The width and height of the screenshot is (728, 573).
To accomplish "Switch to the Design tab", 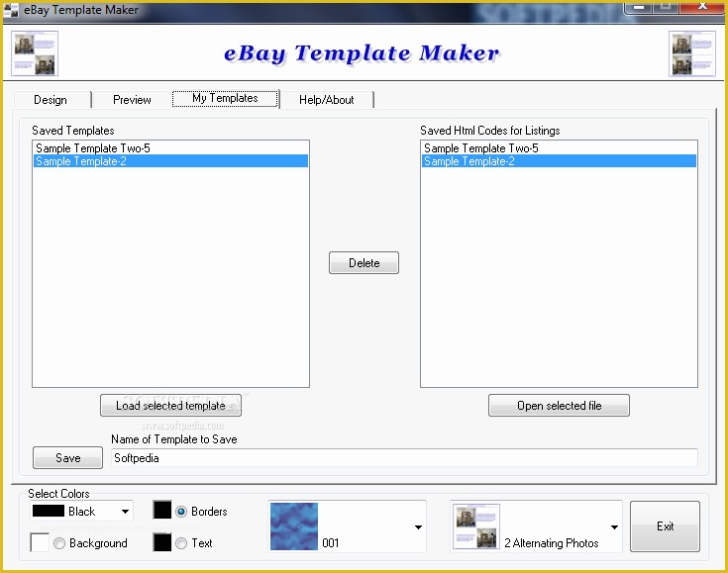I will point(52,100).
